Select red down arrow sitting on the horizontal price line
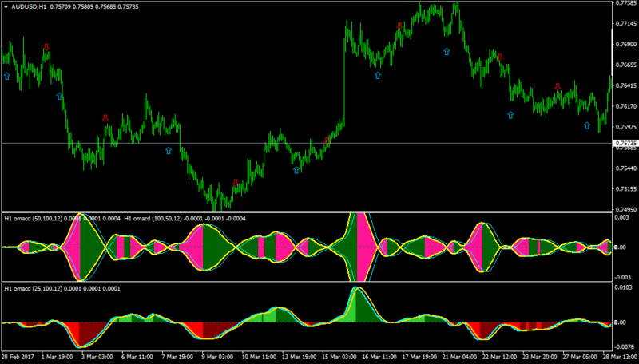The width and height of the screenshot is (639, 364). tap(327, 140)
